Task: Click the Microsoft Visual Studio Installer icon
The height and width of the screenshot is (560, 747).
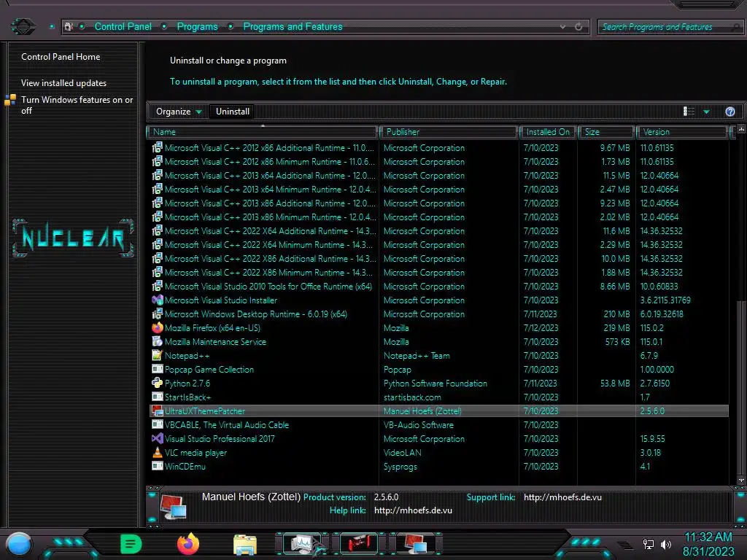Action: (158, 300)
